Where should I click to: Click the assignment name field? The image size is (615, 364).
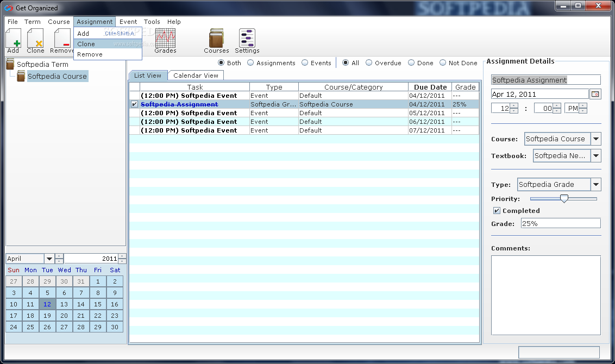click(545, 80)
